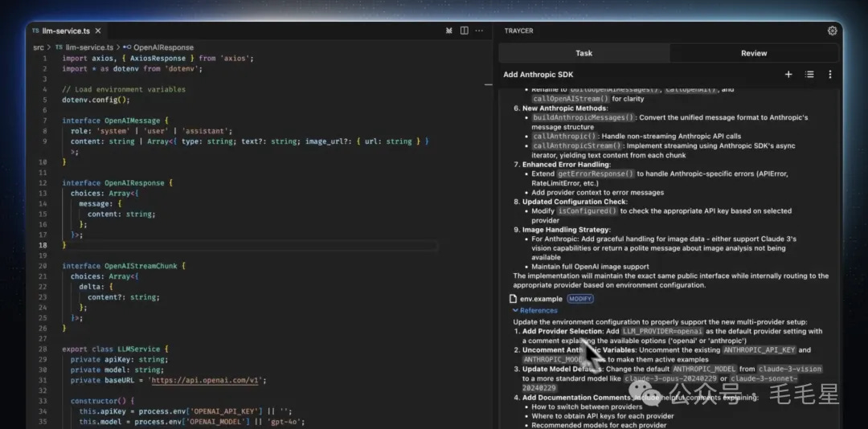Click the 'Add Provider Selection' list item heading
Image resolution: width=868 pixels, height=429 pixels.
(563, 331)
